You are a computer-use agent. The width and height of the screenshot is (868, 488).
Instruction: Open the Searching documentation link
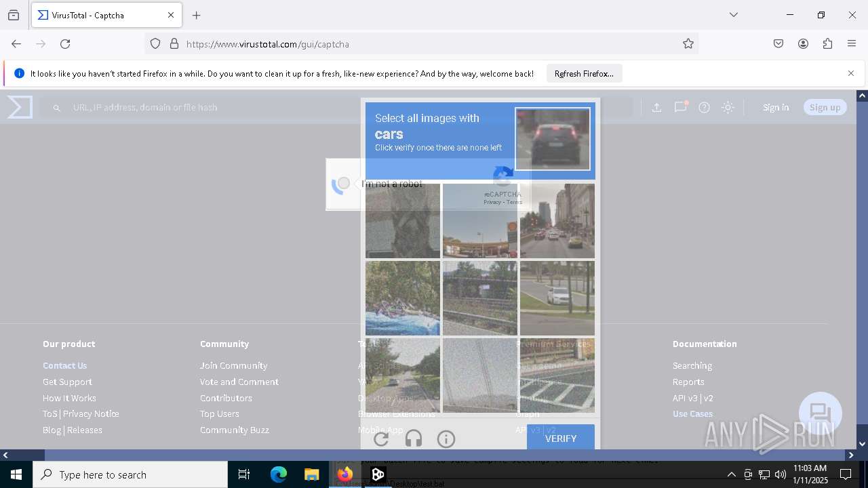[692, 365]
